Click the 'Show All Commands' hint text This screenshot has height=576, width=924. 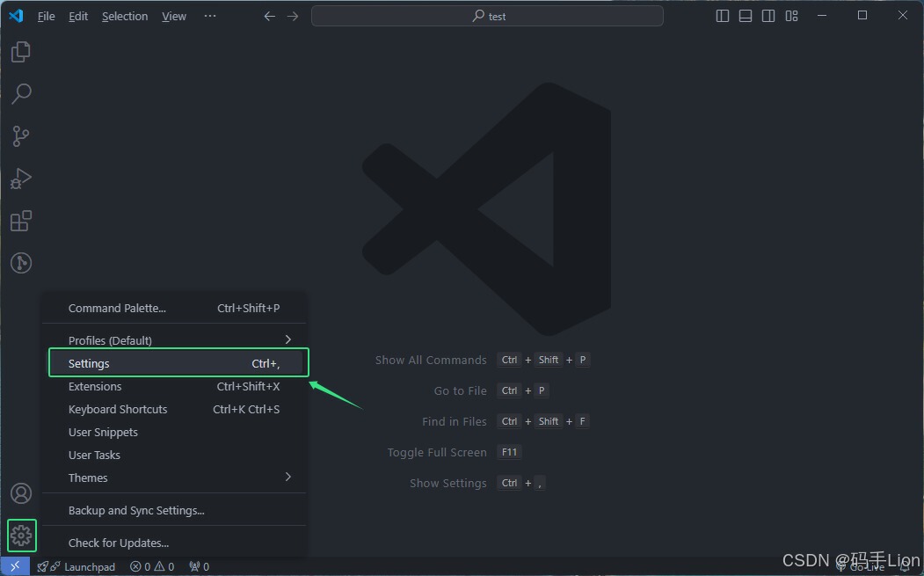pos(431,361)
